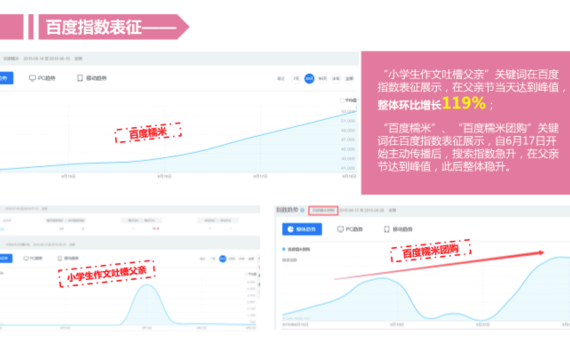The height and width of the screenshot is (360, 570).
Task: Click slide title 百度指数表征
Action: (94, 27)
